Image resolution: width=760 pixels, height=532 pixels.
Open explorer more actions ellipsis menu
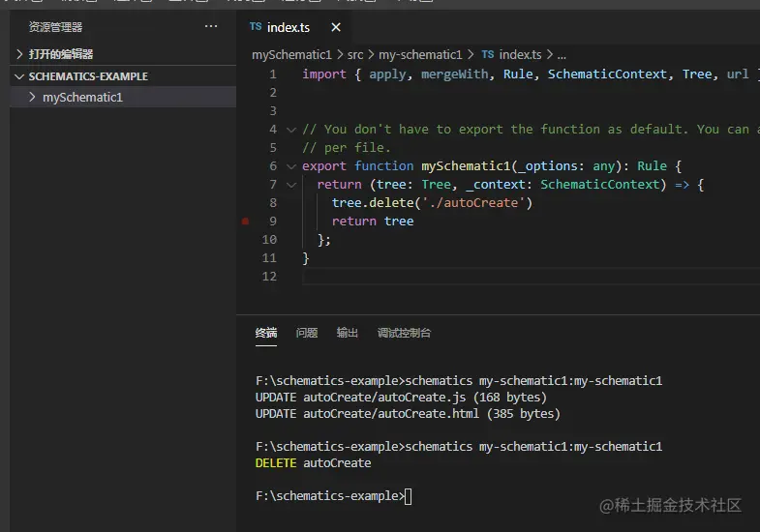pyautogui.click(x=211, y=27)
